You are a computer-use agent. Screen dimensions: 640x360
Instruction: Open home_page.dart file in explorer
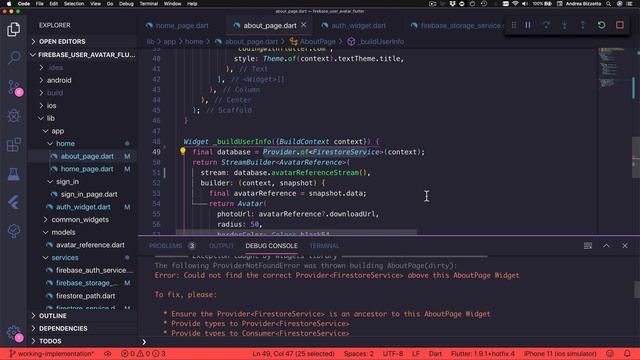pyautogui.click(x=87, y=169)
